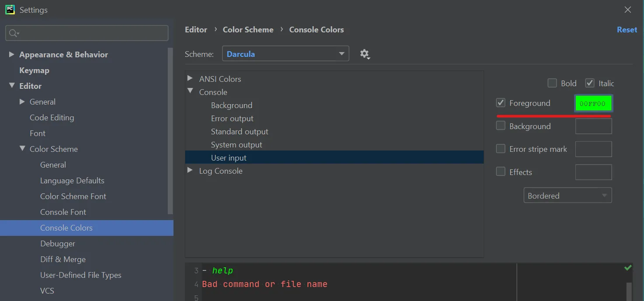Open Diff & Merge settings

tap(63, 259)
